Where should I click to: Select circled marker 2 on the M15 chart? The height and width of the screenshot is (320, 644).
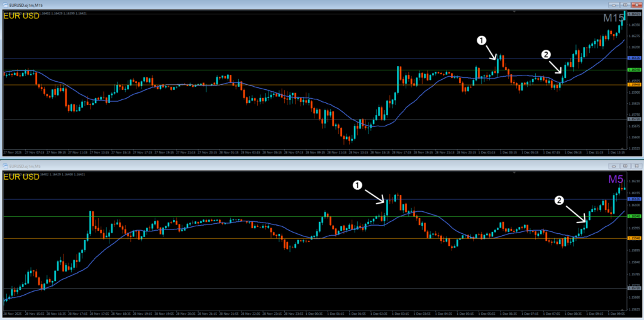(546, 55)
